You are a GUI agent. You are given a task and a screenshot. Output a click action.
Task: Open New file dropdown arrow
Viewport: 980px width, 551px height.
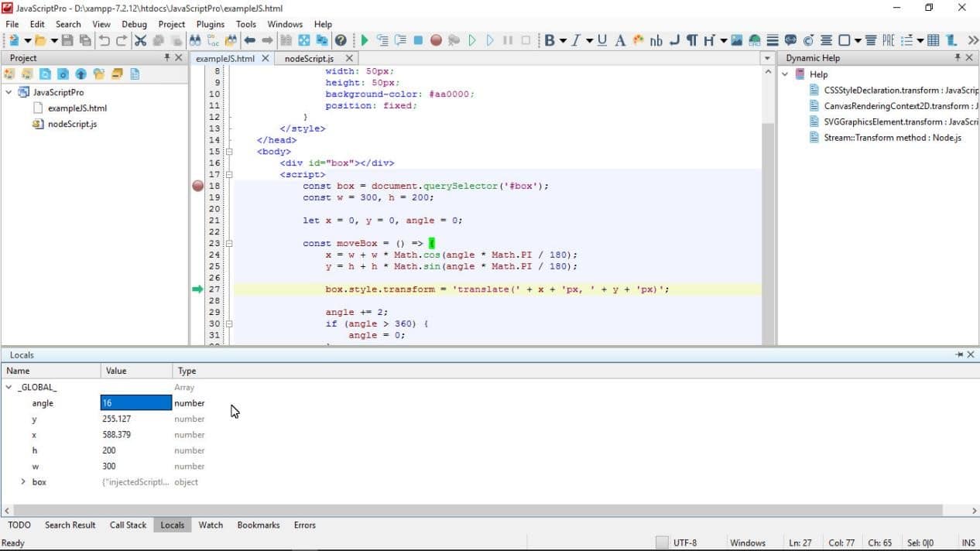coord(28,40)
